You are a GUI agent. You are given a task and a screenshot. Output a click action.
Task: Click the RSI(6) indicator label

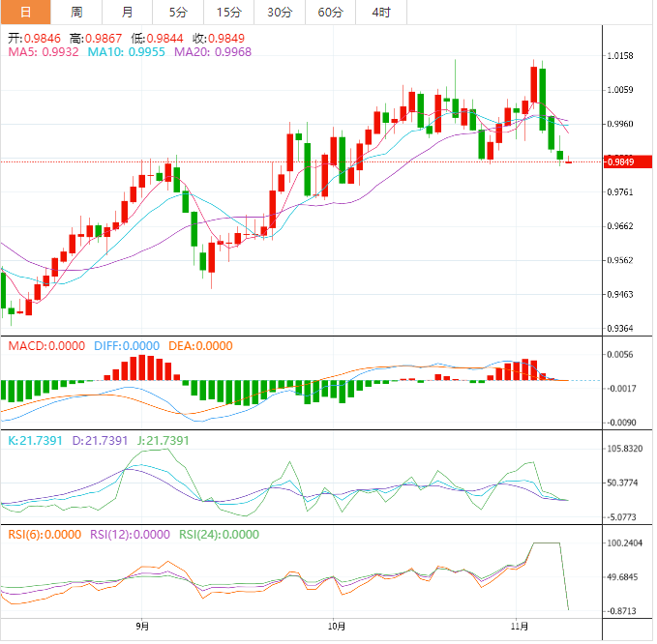45,533
